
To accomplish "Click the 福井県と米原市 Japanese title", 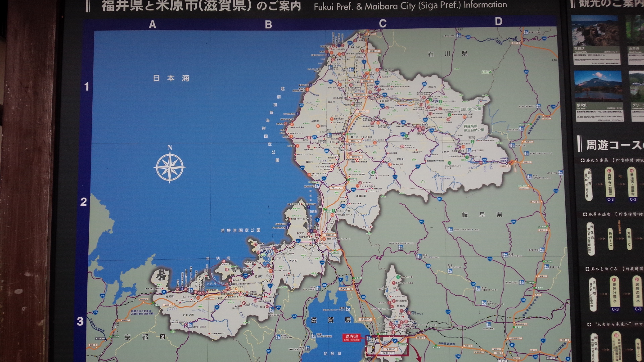I will coord(201,5).
